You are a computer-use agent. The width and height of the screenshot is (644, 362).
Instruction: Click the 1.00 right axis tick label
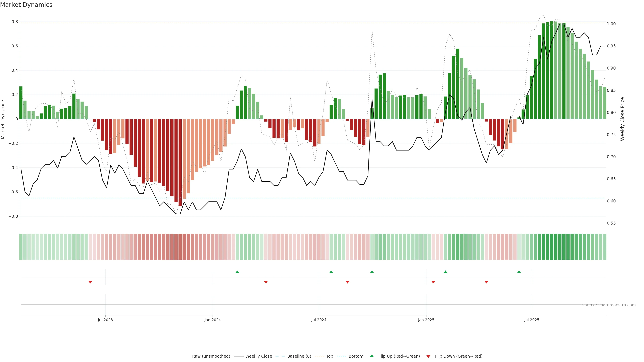(x=611, y=24)
